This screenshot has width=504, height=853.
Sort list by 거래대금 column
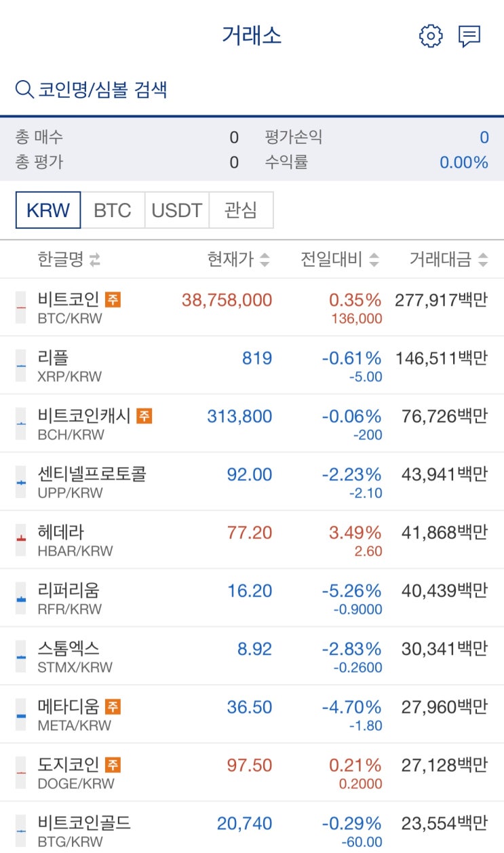(x=483, y=259)
